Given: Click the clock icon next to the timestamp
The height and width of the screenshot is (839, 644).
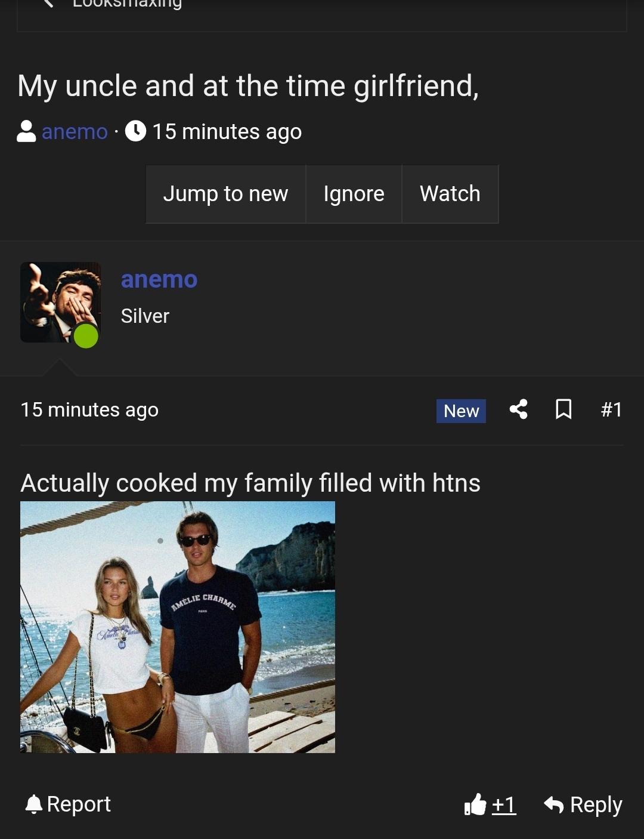Looking at the screenshot, I should pos(135,131).
